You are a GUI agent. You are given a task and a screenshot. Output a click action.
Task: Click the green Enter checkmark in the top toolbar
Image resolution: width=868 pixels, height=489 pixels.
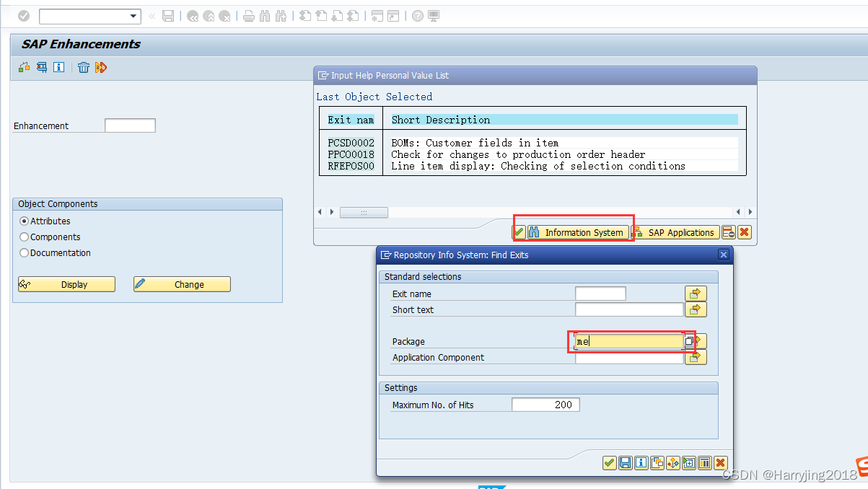click(24, 16)
